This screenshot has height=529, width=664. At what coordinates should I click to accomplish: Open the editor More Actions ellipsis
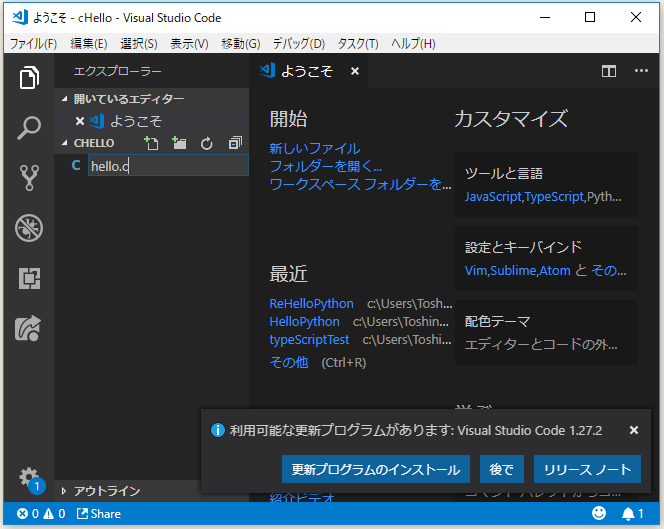641,71
